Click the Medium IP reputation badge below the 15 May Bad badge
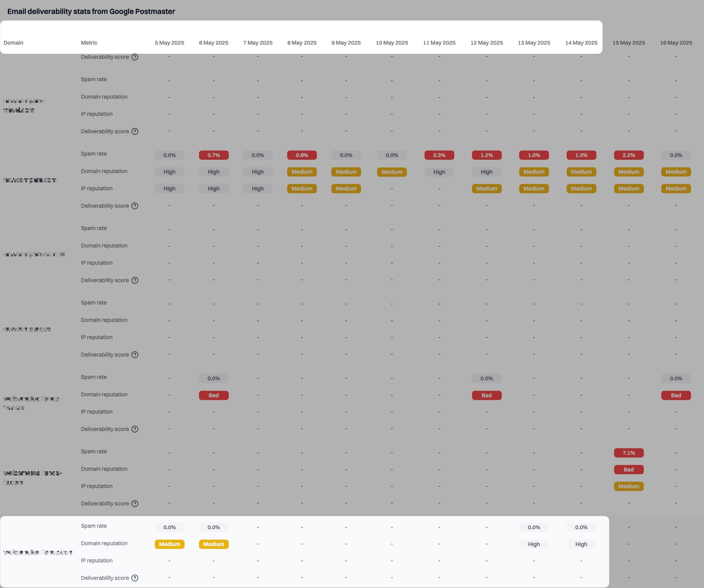The image size is (704, 588). tap(628, 486)
